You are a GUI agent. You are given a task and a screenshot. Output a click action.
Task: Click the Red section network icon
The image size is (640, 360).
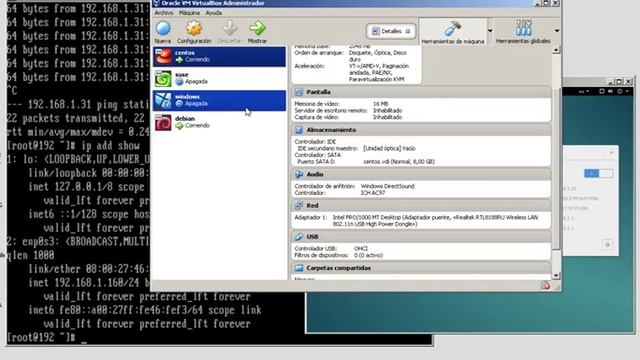[299, 205]
